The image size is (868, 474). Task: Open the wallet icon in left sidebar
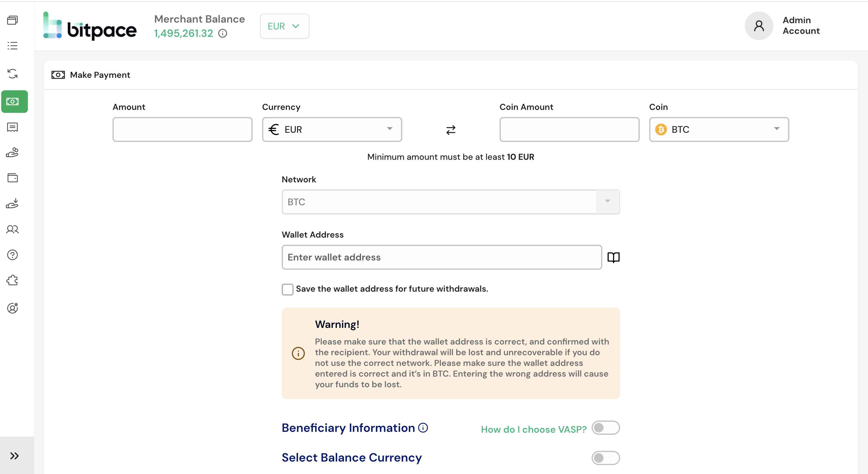(13, 178)
